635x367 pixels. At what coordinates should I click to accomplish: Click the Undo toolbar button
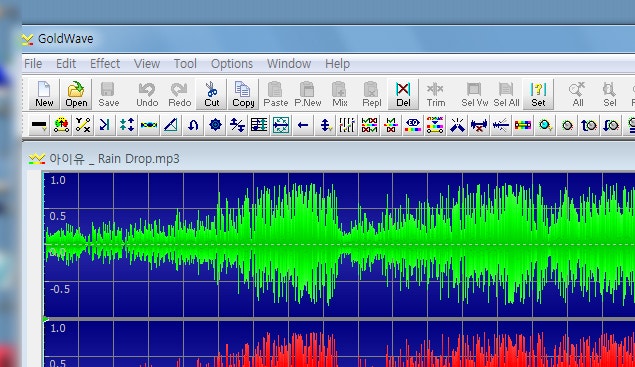147,94
